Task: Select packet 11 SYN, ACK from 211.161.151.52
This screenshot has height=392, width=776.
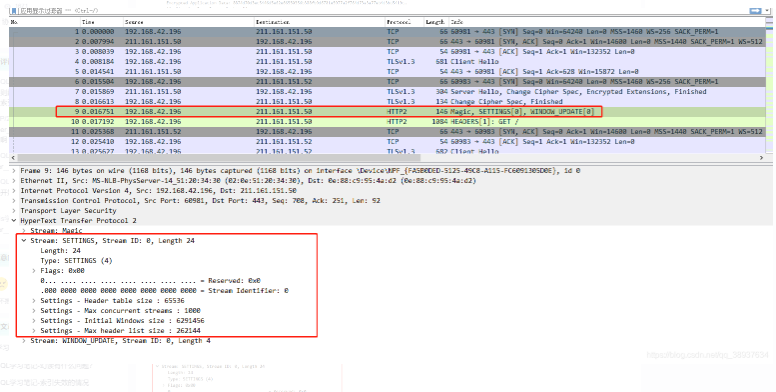Action: pyautogui.click(x=387, y=132)
